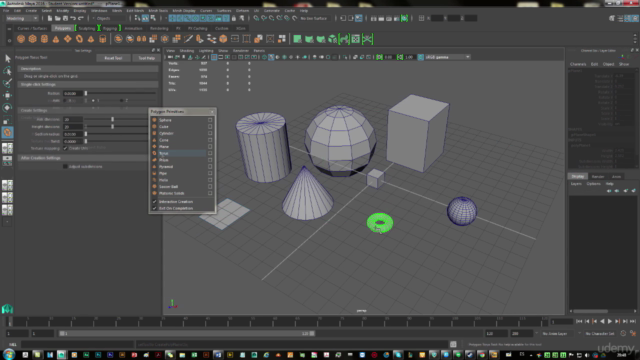Open option box for Cone
Viewport: 640px width, 360px height.
(x=210, y=140)
